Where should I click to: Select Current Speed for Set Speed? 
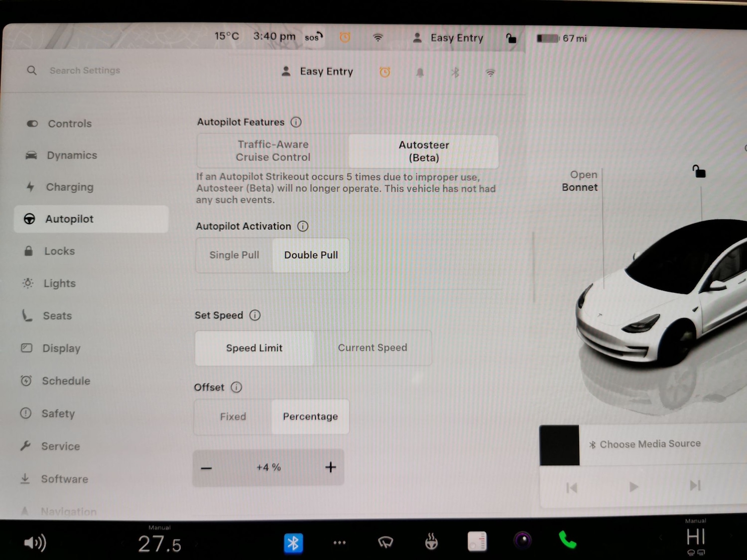pyautogui.click(x=373, y=347)
